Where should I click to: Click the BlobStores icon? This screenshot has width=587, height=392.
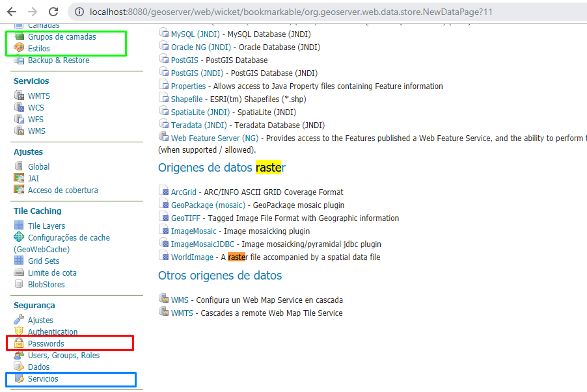point(19,284)
